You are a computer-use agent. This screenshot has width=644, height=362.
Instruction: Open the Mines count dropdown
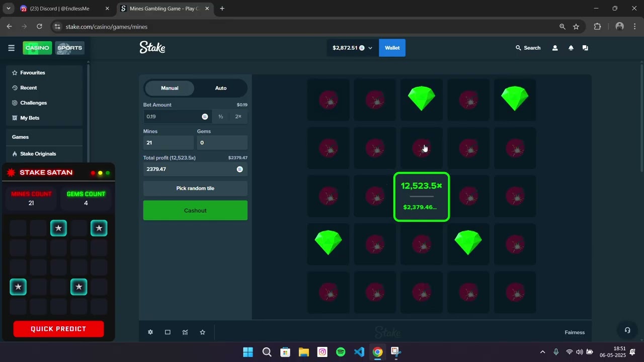[169, 143]
